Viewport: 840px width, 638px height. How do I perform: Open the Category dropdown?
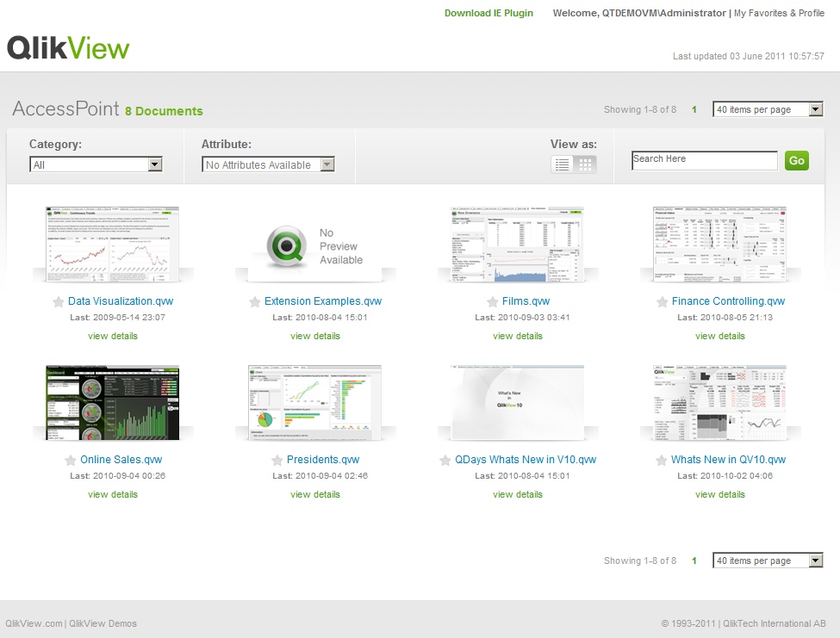point(96,164)
